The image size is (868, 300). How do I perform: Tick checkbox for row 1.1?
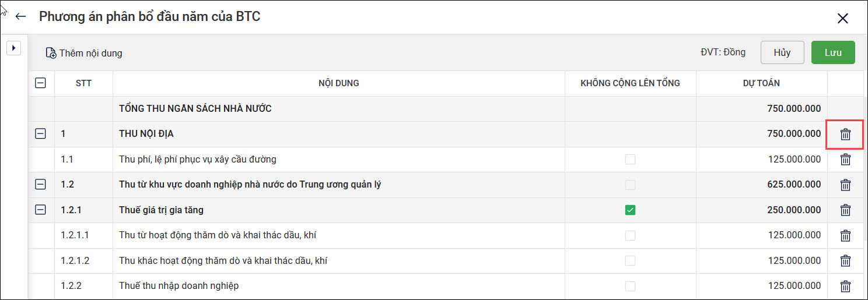click(x=630, y=160)
